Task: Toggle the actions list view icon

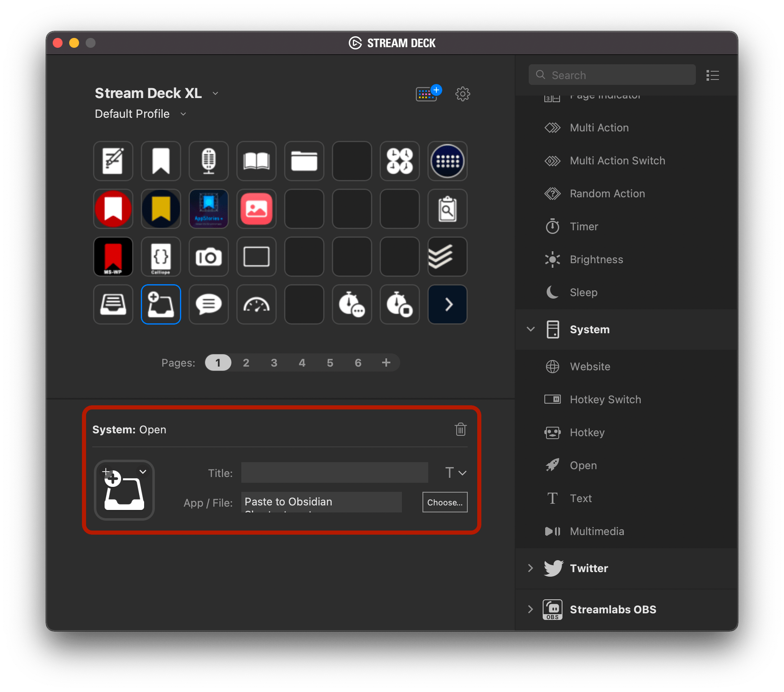Action: coord(712,75)
